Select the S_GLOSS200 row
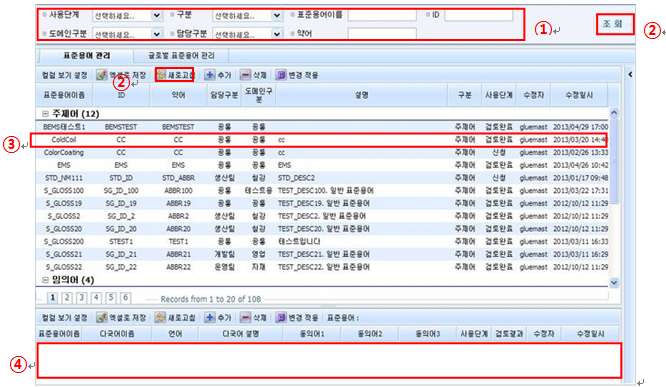 [x=322, y=242]
